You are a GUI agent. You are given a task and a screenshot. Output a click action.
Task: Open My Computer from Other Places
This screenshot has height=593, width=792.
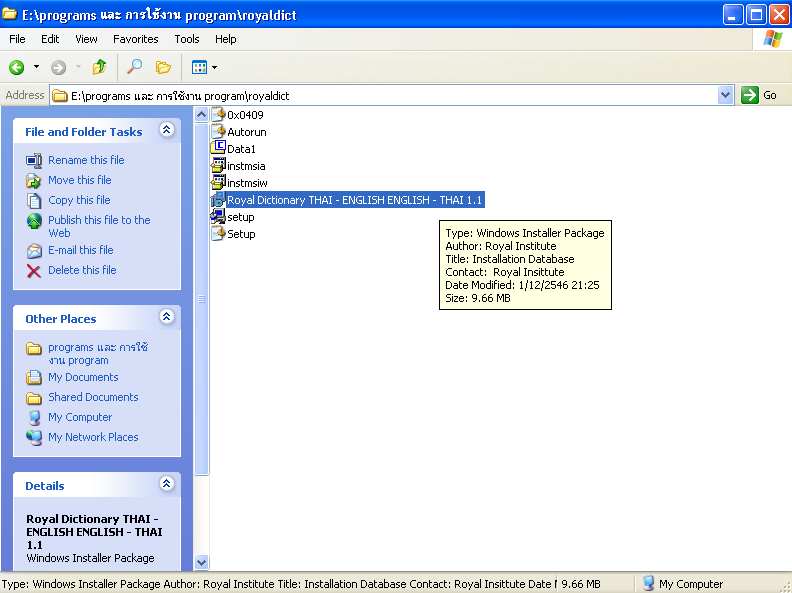(x=80, y=417)
